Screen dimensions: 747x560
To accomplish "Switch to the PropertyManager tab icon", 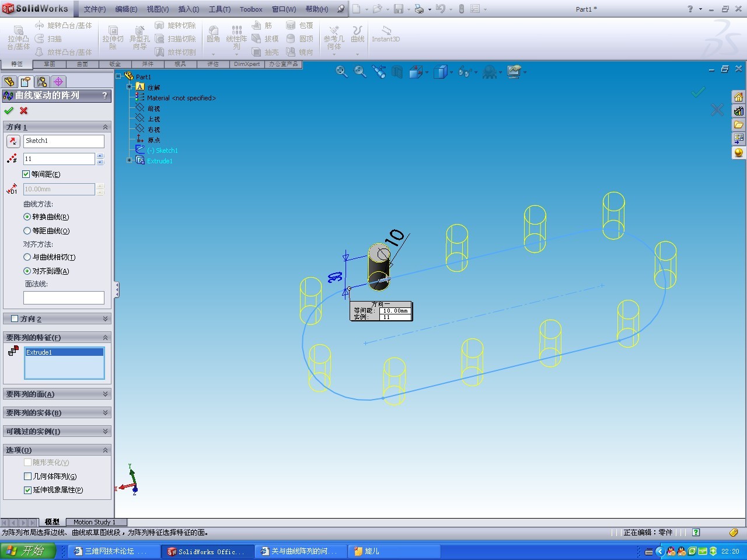I will [25, 82].
